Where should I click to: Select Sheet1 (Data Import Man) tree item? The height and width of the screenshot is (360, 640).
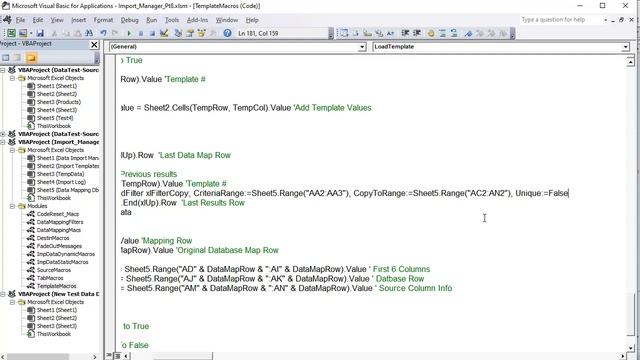[68, 158]
